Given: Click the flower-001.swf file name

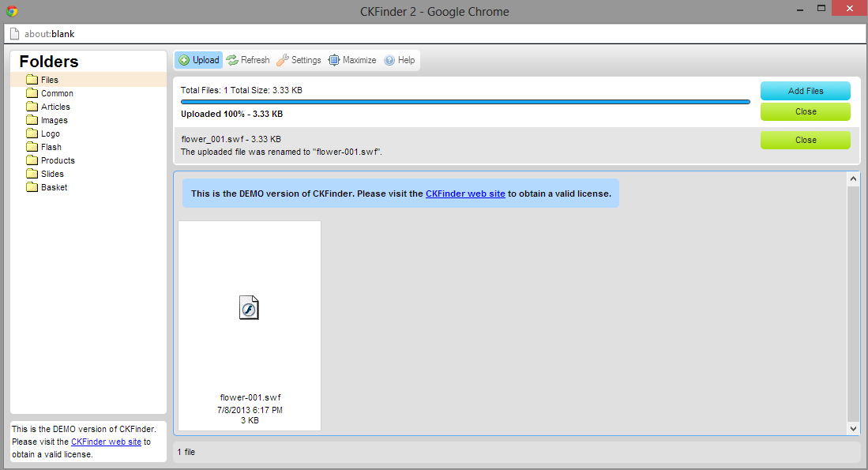Looking at the screenshot, I should (250, 397).
